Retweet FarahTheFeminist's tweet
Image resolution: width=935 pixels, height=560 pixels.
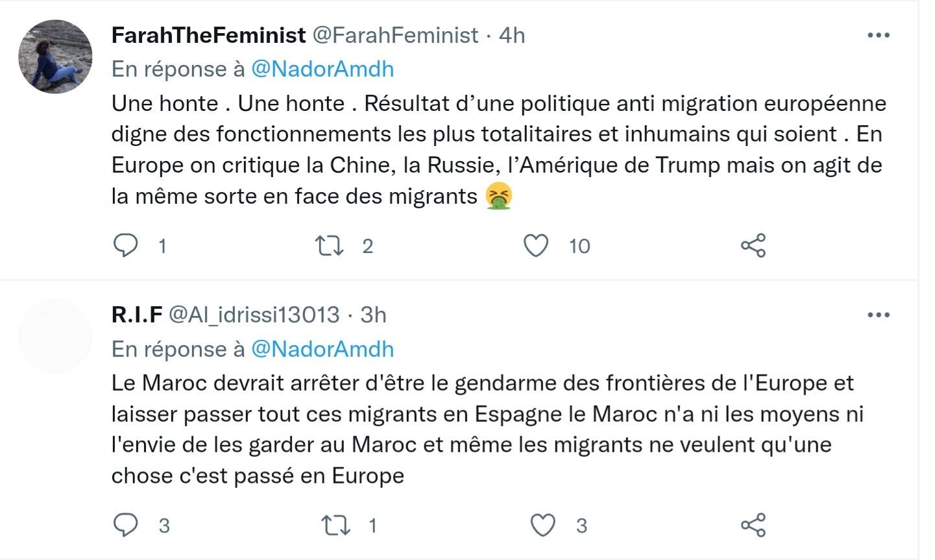pyautogui.click(x=330, y=246)
